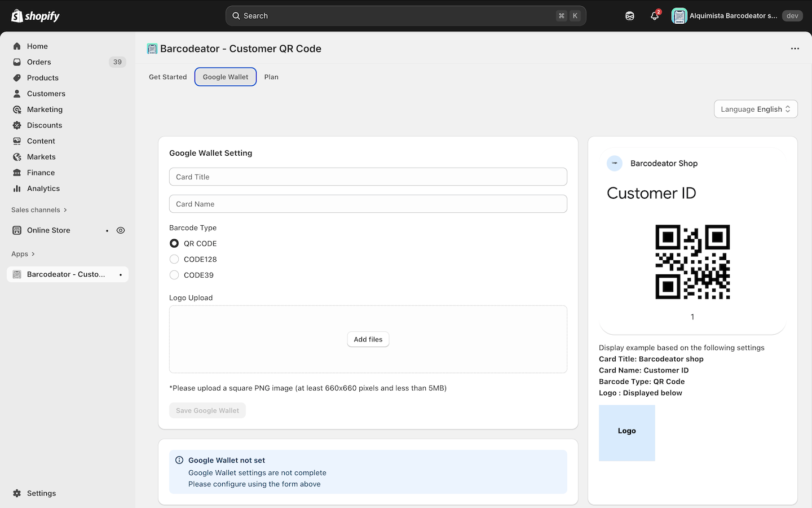The width and height of the screenshot is (812, 508).
Task: View Online Store using the eye icon
Action: point(121,230)
